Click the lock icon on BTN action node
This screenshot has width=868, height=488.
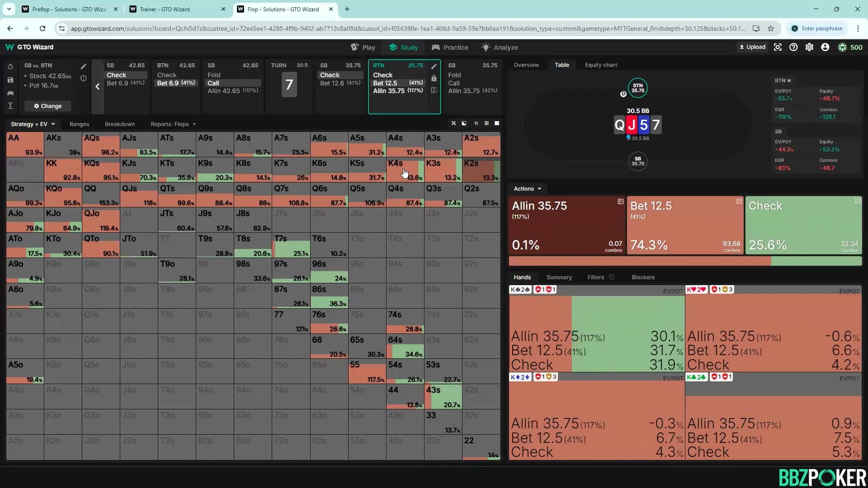pos(434,78)
